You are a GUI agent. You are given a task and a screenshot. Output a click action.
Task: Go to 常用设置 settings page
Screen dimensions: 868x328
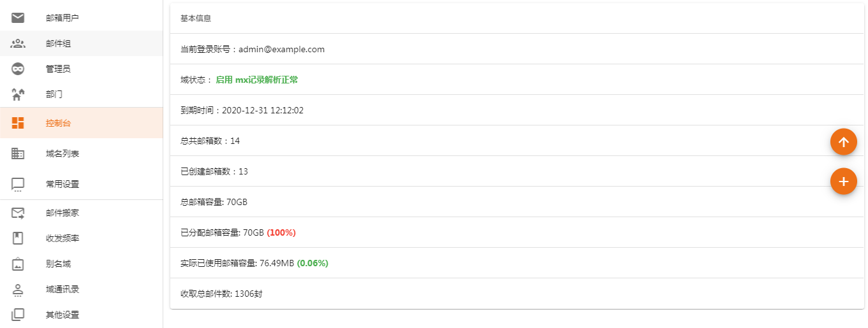click(x=63, y=184)
